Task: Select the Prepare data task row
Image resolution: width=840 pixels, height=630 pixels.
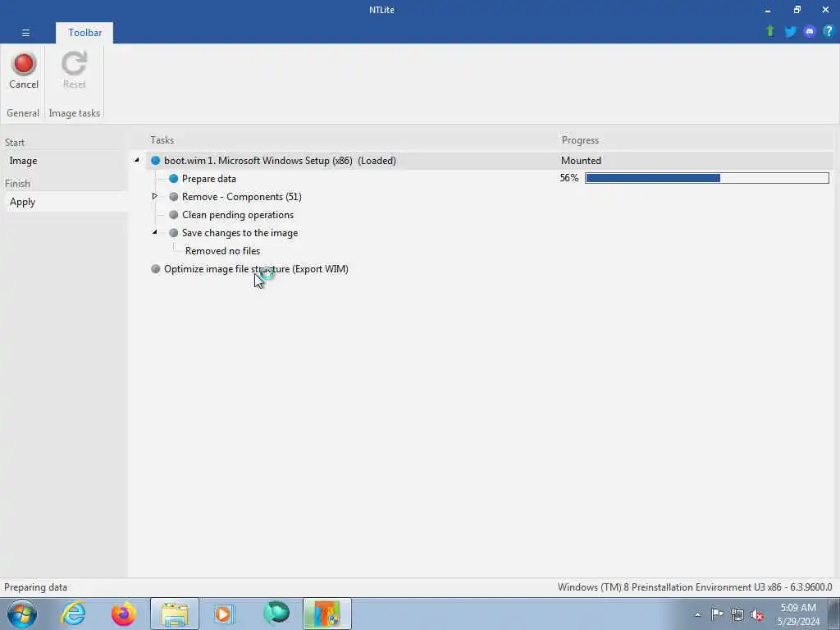Action: tap(209, 178)
